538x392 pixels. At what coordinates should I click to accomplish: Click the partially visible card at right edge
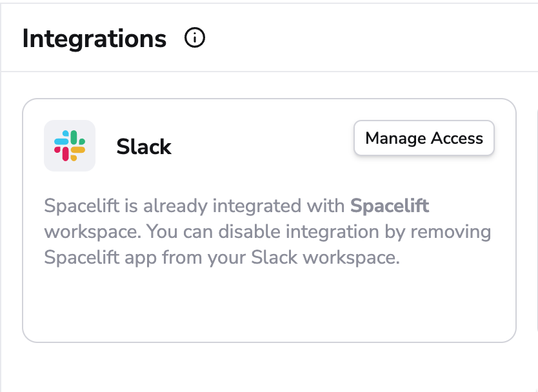click(x=537, y=219)
